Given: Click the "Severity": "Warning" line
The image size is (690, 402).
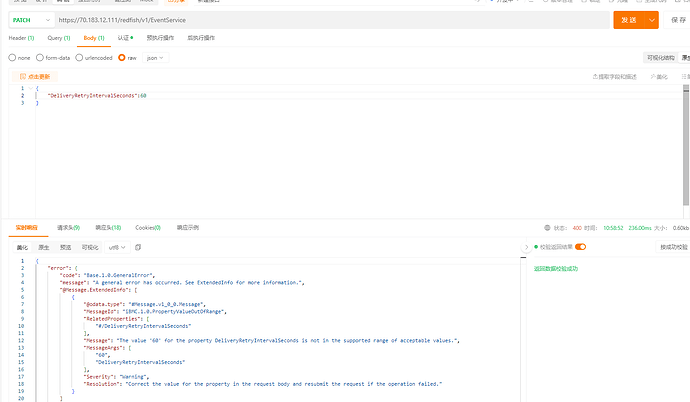Looking at the screenshot, I should point(117,376).
